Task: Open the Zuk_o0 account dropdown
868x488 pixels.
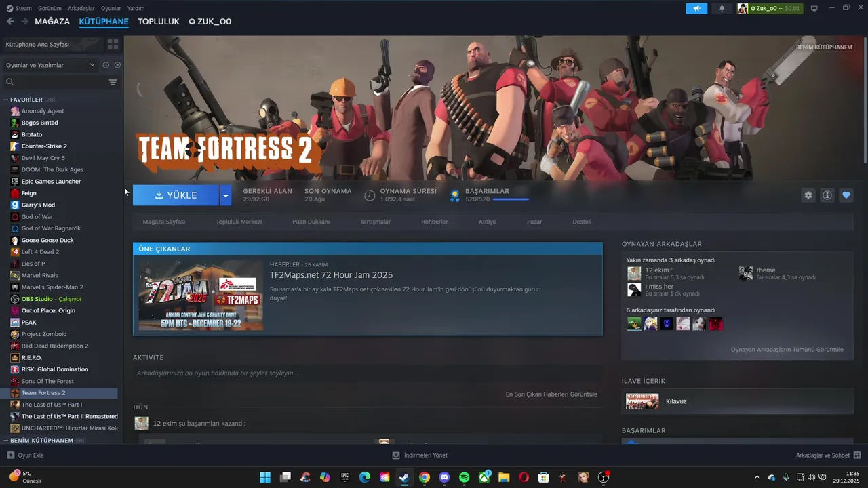Action: click(769, 8)
